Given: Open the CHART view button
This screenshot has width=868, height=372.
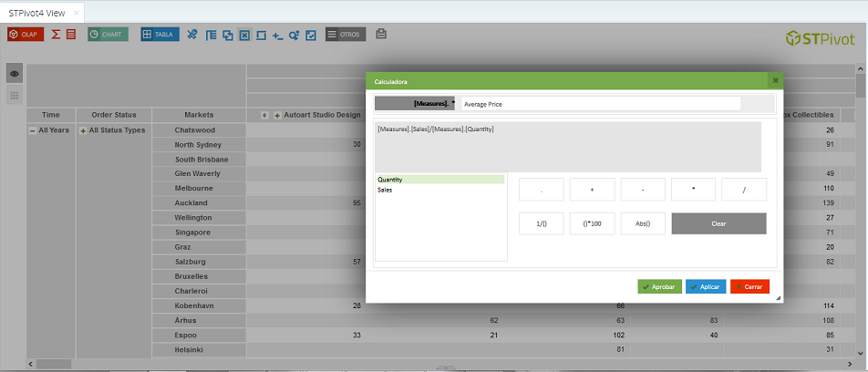Looking at the screenshot, I should click(x=108, y=35).
